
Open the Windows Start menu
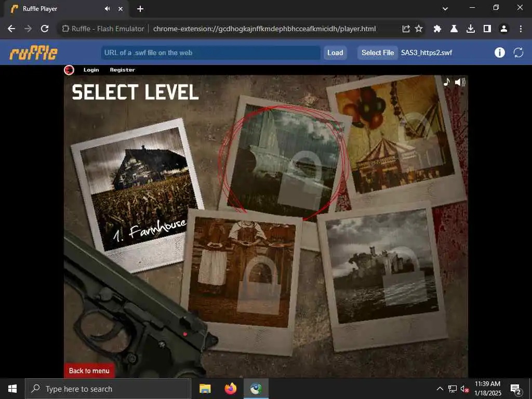tap(12, 389)
